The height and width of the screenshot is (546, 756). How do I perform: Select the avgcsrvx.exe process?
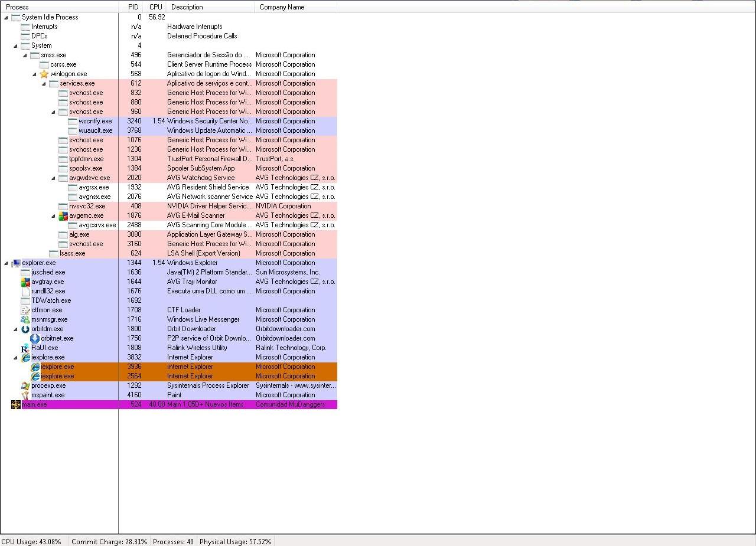(x=168, y=225)
